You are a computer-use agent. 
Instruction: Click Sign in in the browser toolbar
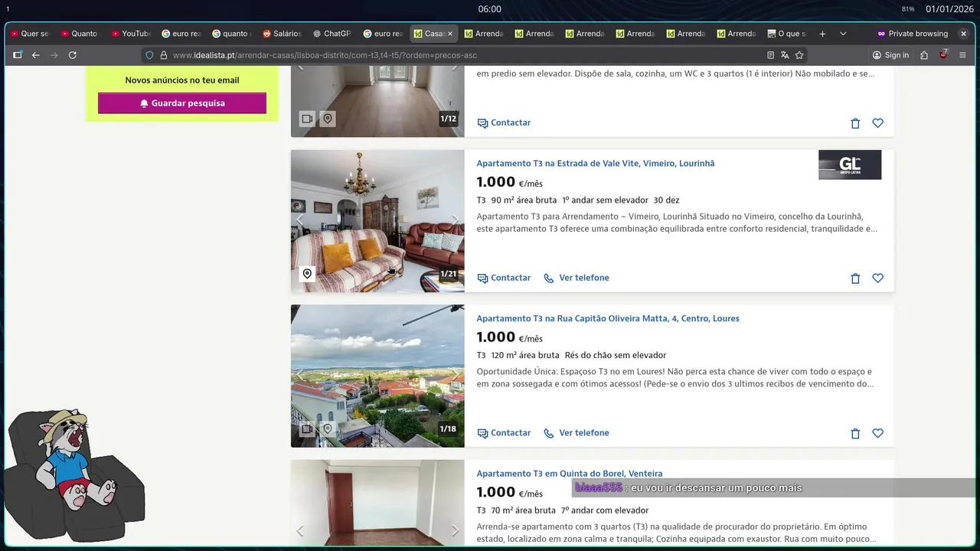coord(890,55)
